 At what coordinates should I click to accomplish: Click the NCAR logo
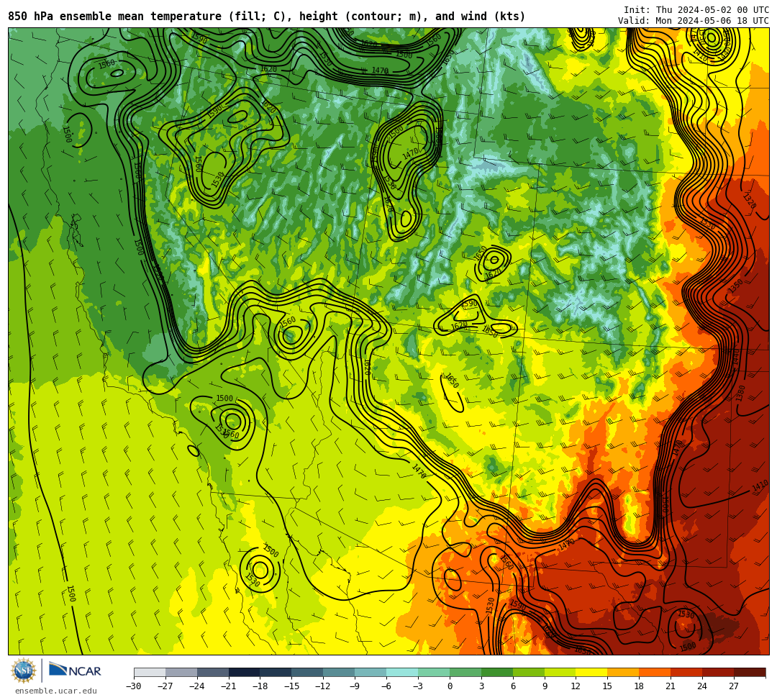(x=75, y=671)
